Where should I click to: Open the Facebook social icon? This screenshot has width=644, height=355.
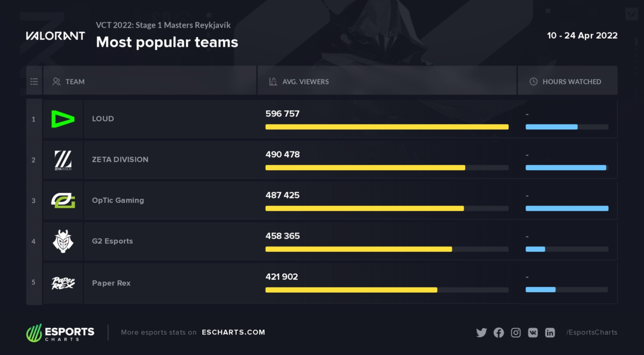(499, 332)
